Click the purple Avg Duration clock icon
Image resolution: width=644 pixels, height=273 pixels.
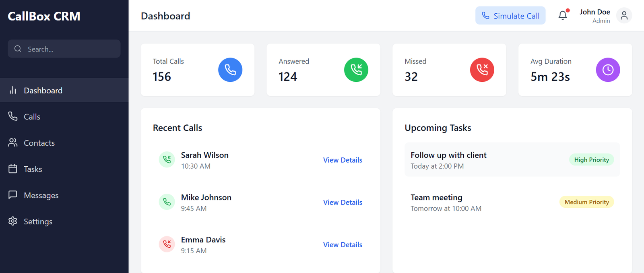point(608,70)
